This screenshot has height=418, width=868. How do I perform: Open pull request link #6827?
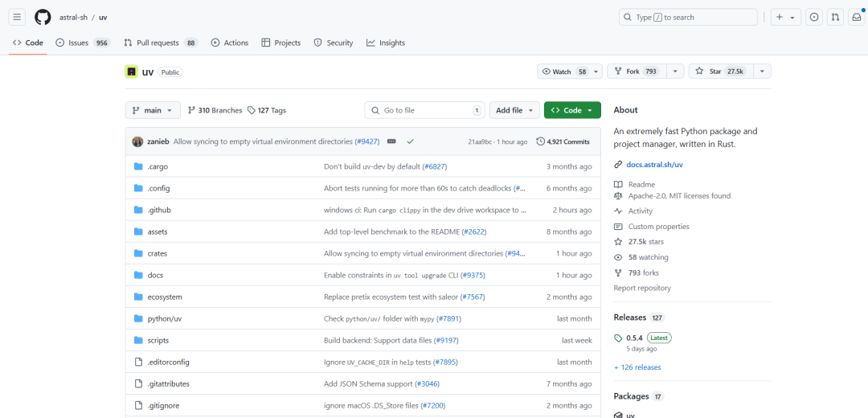pos(435,166)
